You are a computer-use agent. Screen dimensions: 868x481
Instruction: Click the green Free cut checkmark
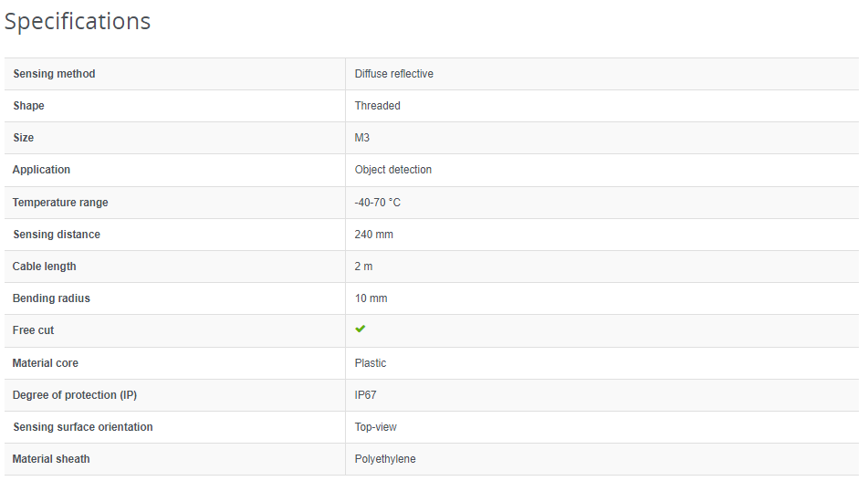pos(361,329)
